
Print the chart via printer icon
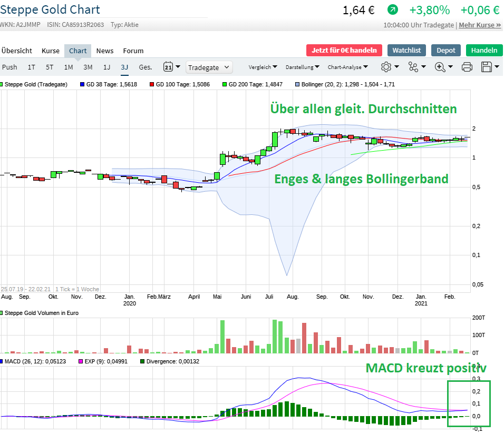[467, 67]
